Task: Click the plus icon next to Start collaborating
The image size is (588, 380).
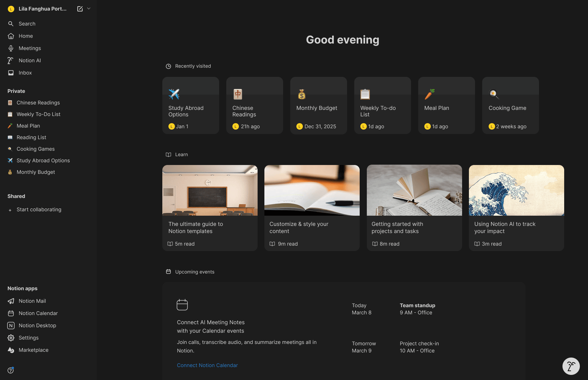Action: [10, 210]
